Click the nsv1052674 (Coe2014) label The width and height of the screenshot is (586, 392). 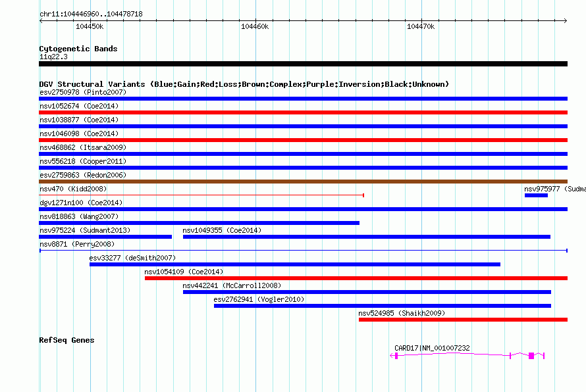pyautogui.click(x=79, y=106)
